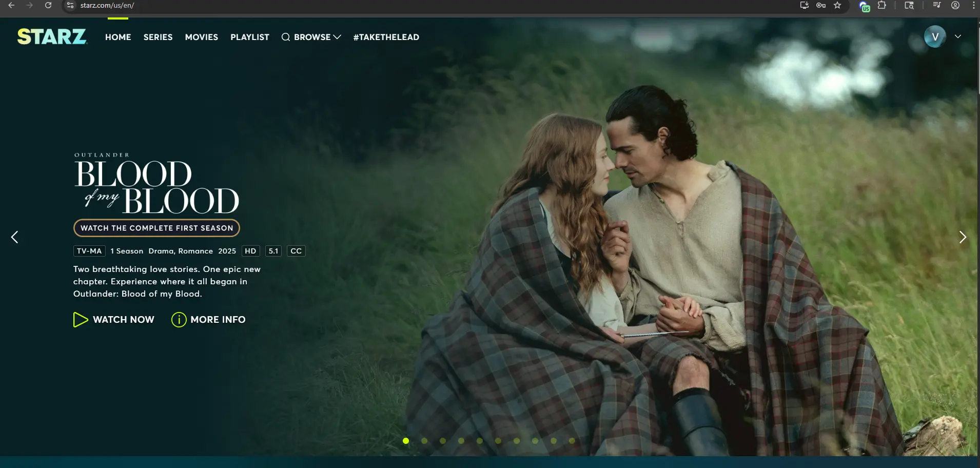This screenshot has width=980, height=468.
Task: Select first carousel dot
Action: 406,441
